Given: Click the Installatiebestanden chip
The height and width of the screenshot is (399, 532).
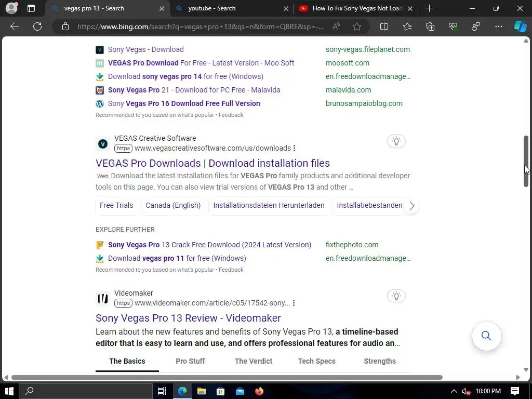Looking at the screenshot, I should (x=369, y=205).
